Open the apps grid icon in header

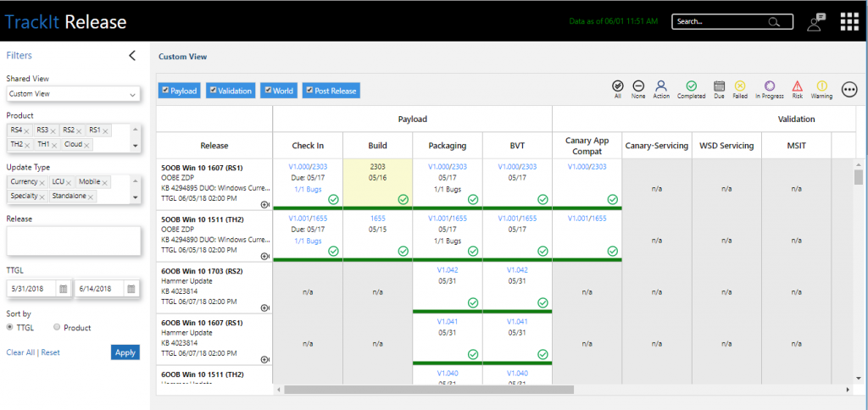[849, 22]
